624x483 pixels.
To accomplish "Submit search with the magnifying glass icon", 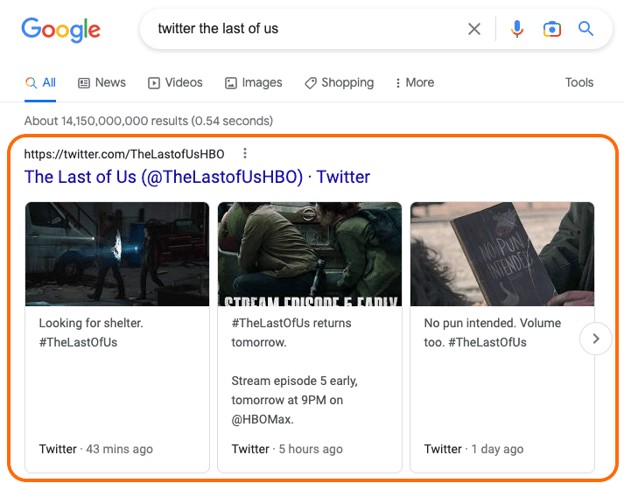I will (586, 29).
